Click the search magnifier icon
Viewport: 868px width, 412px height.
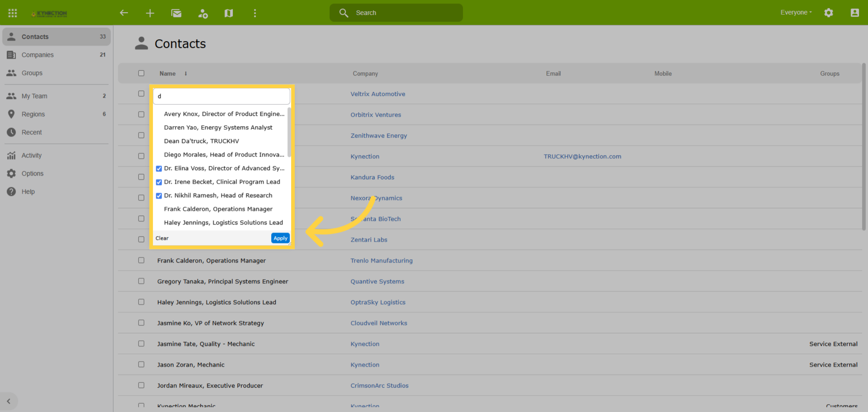click(344, 13)
